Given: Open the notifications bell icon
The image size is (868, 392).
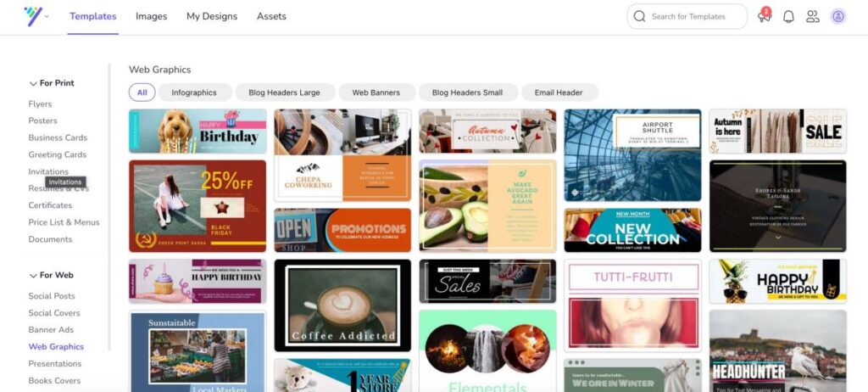Looking at the screenshot, I should [788, 17].
